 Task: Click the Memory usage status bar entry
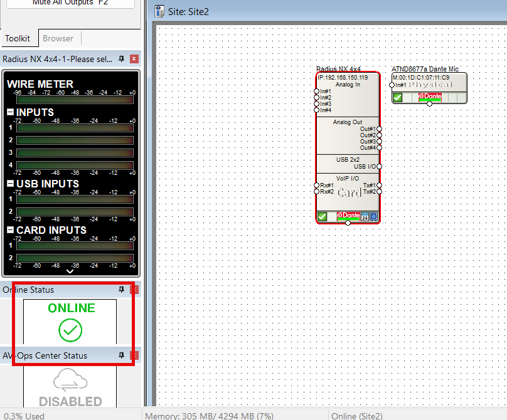(209, 416)
